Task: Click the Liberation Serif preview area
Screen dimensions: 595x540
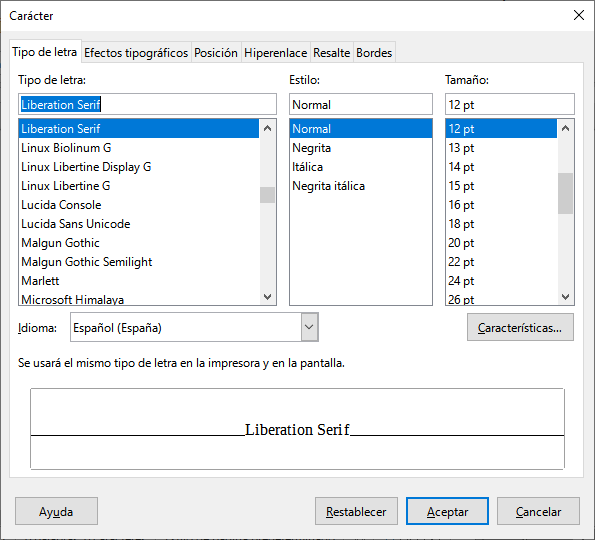Action: tap(297, 429)
